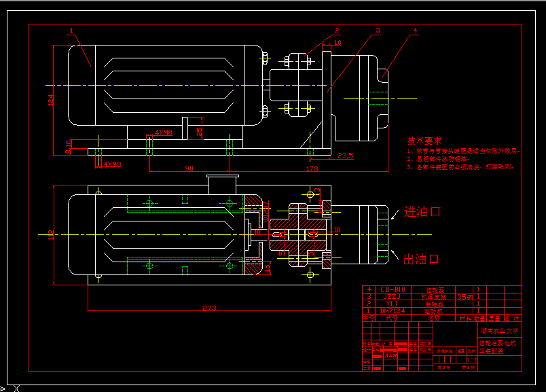This screenshot has width=546, height=392.
Task: Click the 材料 column header
Action: coord(465,319)
